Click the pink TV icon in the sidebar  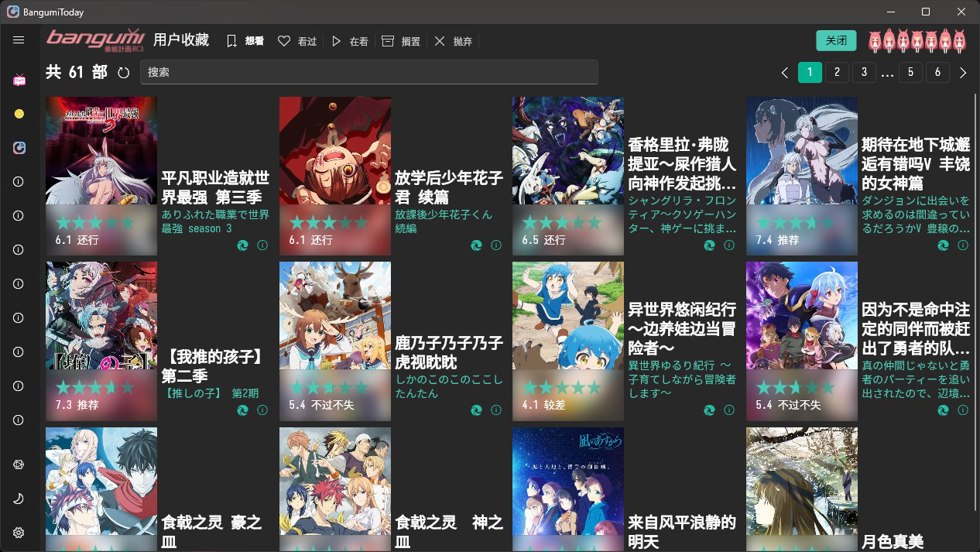19,80
